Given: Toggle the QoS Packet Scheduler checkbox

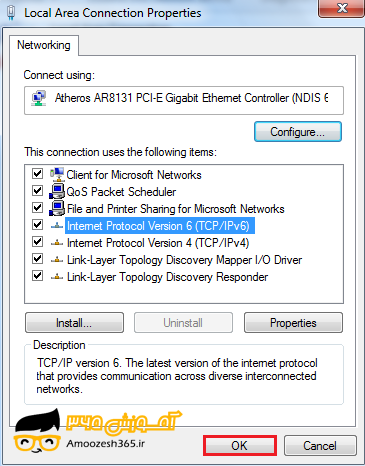Looking at the screenshot, I should click(37, 191).
